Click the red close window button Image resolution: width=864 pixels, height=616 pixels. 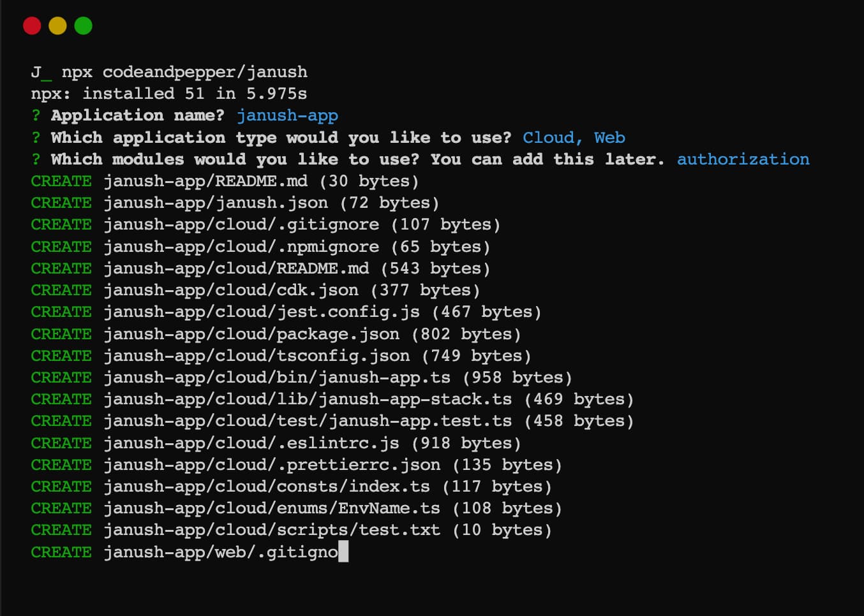(32, 26)
